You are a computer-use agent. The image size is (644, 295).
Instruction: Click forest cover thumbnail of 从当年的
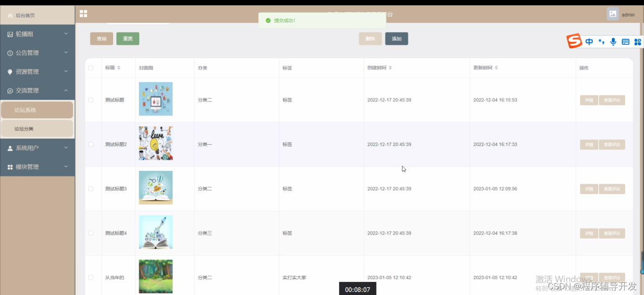tap(155, 276)
